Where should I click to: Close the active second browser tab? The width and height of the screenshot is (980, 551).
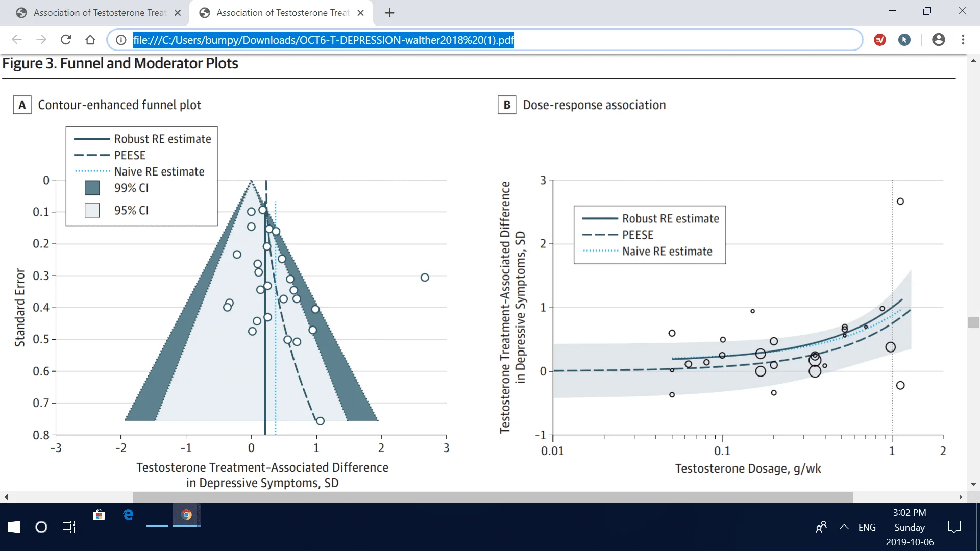(x=361, y=13)
